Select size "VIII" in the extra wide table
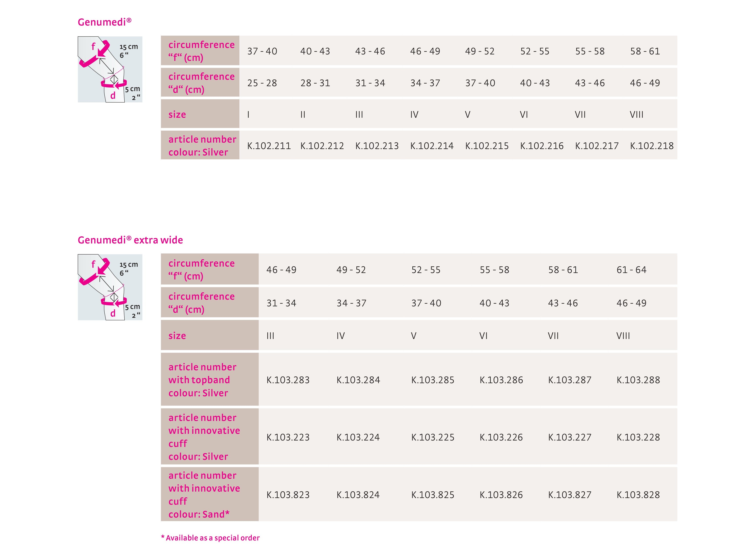This screenshot has height=560, width=755. click(x=623, y=336)
